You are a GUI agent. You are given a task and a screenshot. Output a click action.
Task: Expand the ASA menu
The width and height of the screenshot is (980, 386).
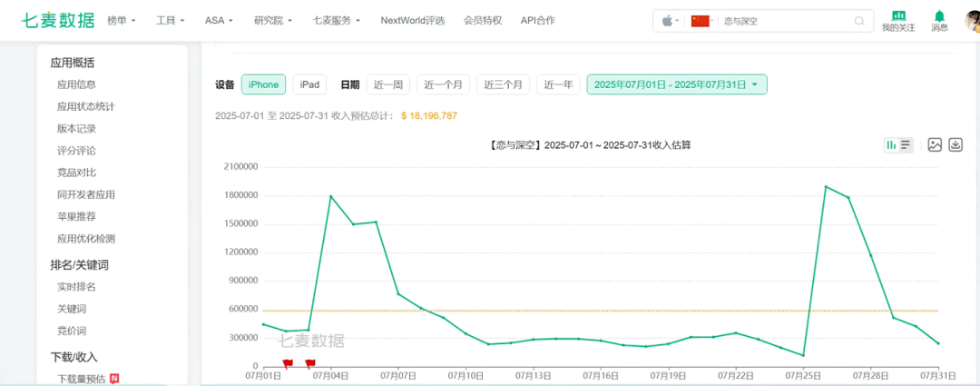click(219, 21)
